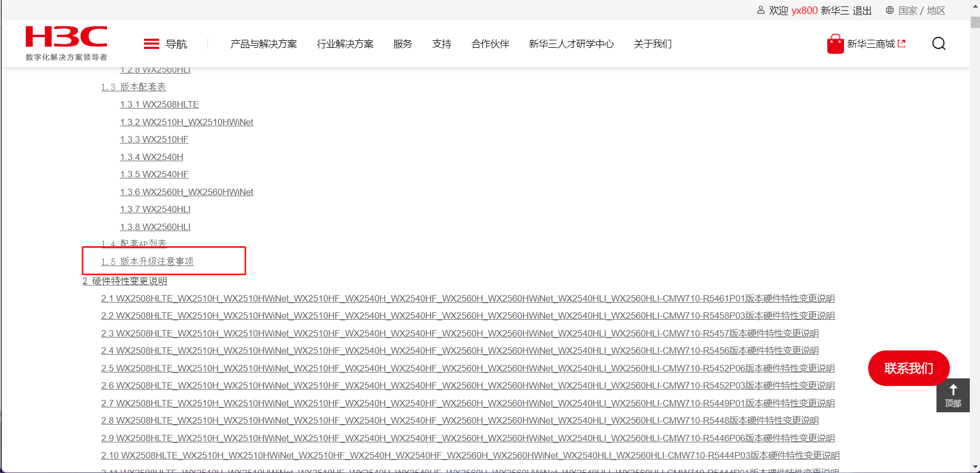Open the 新华三商城 shopping bag icon

[x=835, y=44]
